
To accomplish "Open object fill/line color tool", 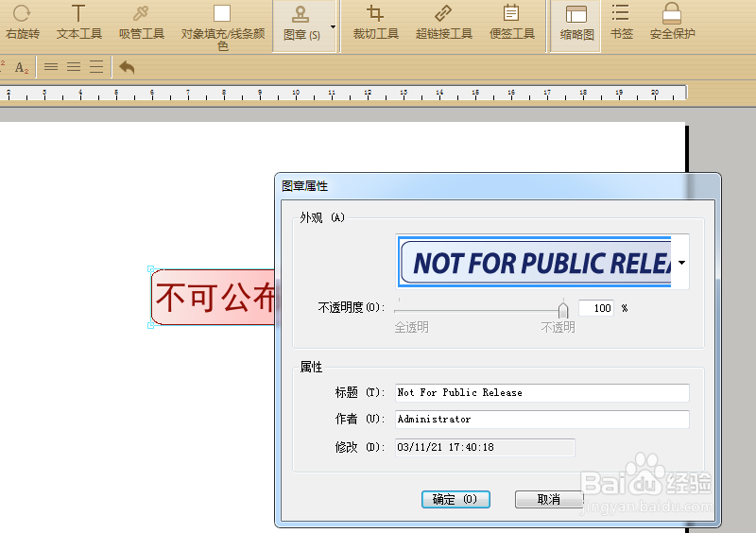I will coord(222,27).
